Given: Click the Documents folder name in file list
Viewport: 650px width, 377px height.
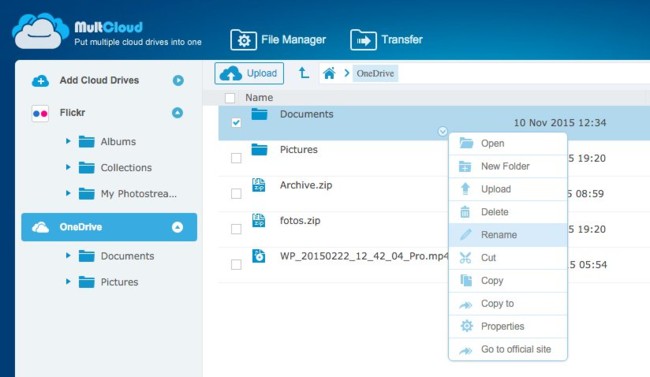Looking at the screenshot, I should pos(307,114).
